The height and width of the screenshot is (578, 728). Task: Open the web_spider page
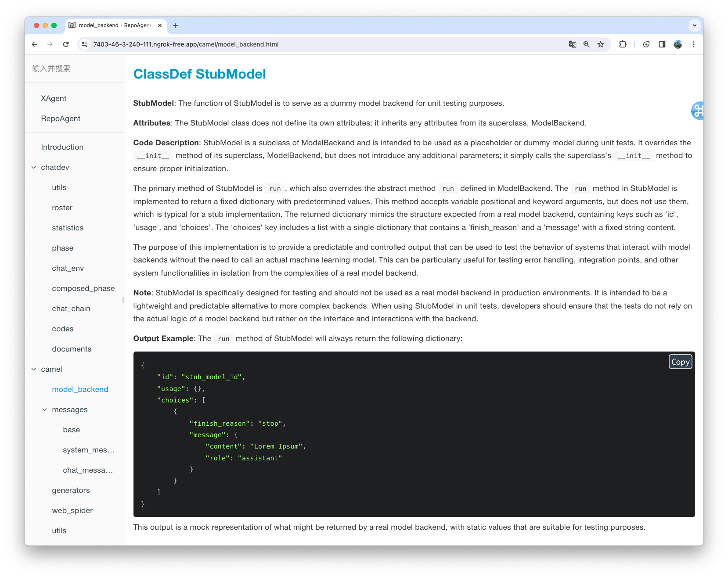[x=72, y=510]
